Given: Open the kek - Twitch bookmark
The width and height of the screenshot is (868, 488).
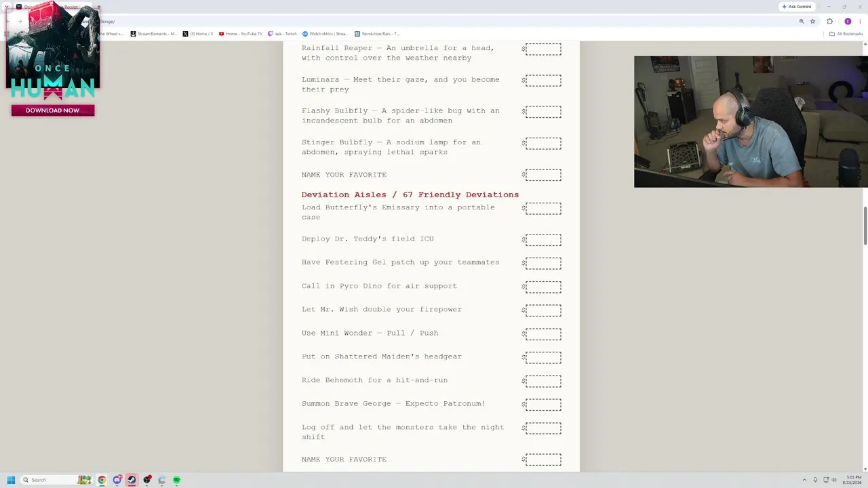Looking at the screenshot, I should [x=283, y=33].
